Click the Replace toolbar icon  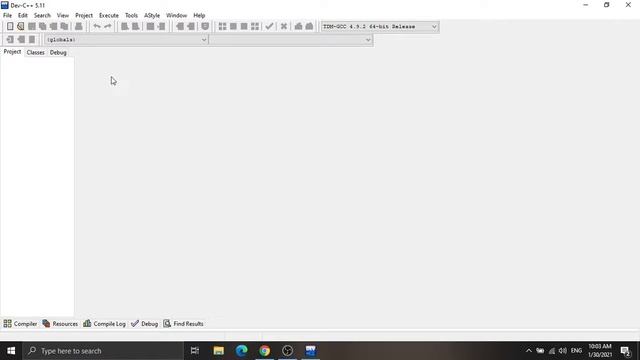(136, 27)
